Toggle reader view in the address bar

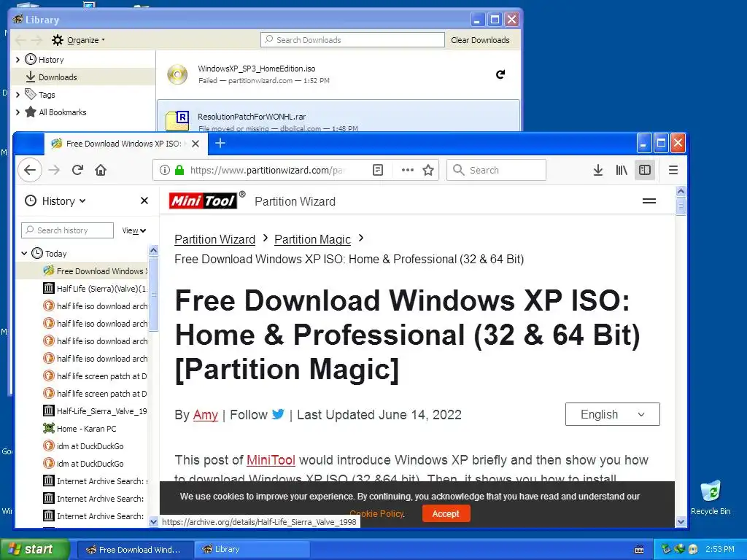point(378,170)
